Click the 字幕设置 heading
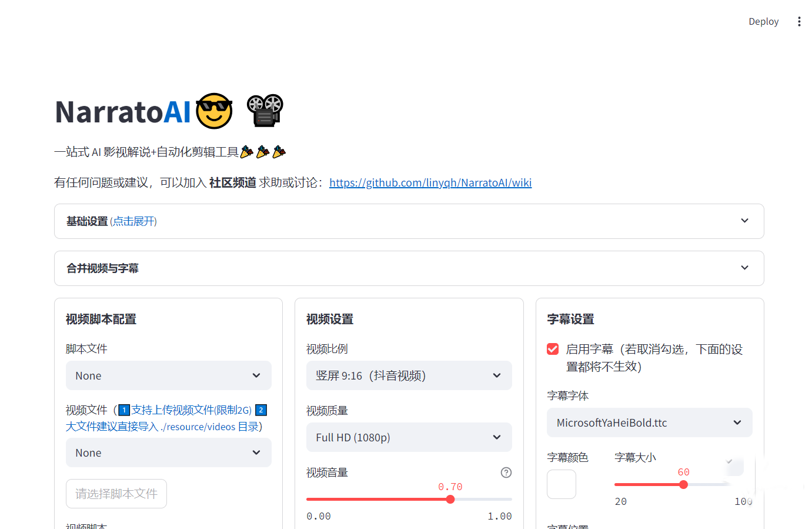This screenshot has height=529, width=812. (x=570, y=319)
